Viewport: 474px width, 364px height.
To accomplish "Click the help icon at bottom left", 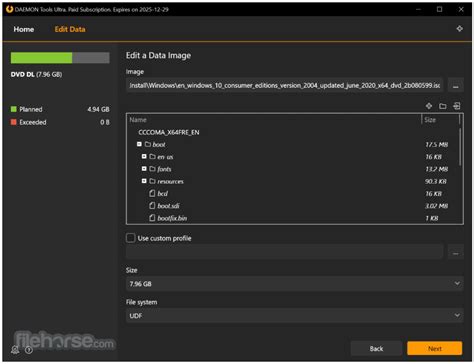I will click(29, 350).
